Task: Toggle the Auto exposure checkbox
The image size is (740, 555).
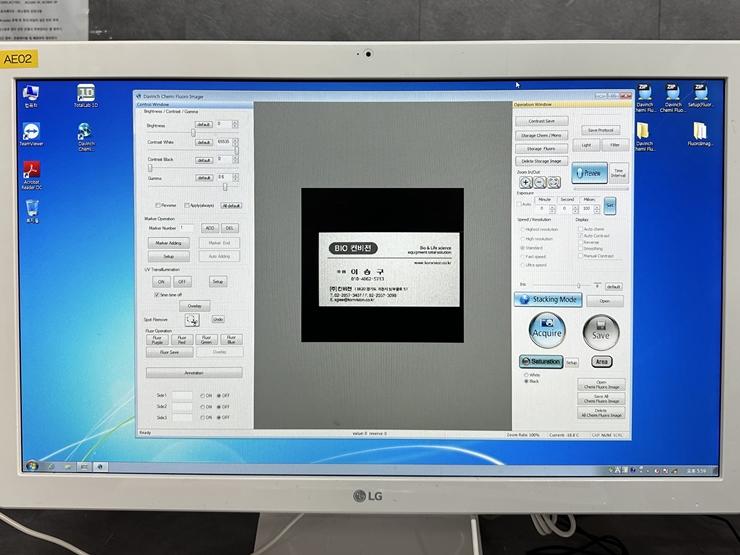Action: [x=520, y=205]
